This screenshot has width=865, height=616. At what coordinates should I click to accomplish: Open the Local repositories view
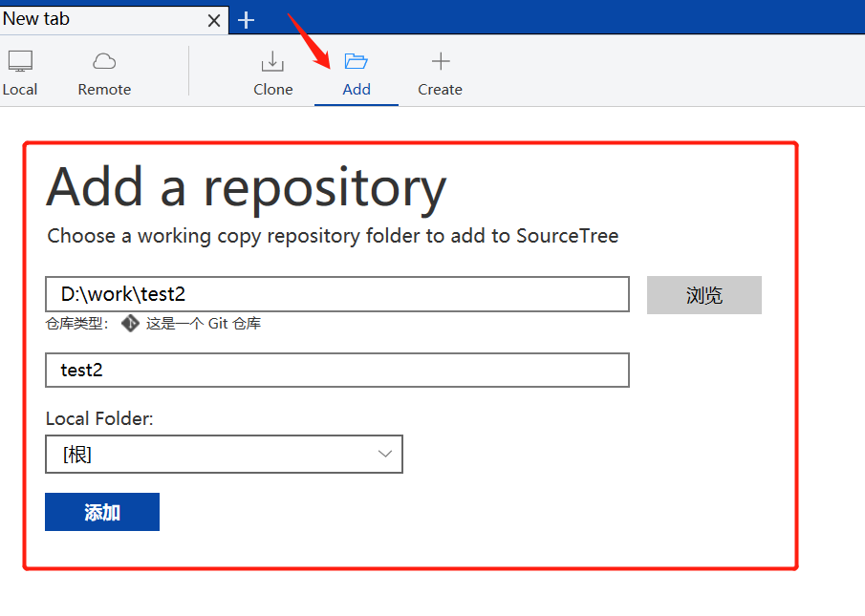20,74
